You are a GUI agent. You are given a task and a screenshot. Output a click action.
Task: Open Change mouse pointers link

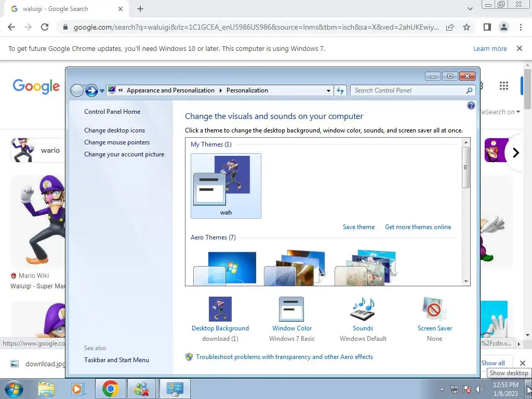117,142
